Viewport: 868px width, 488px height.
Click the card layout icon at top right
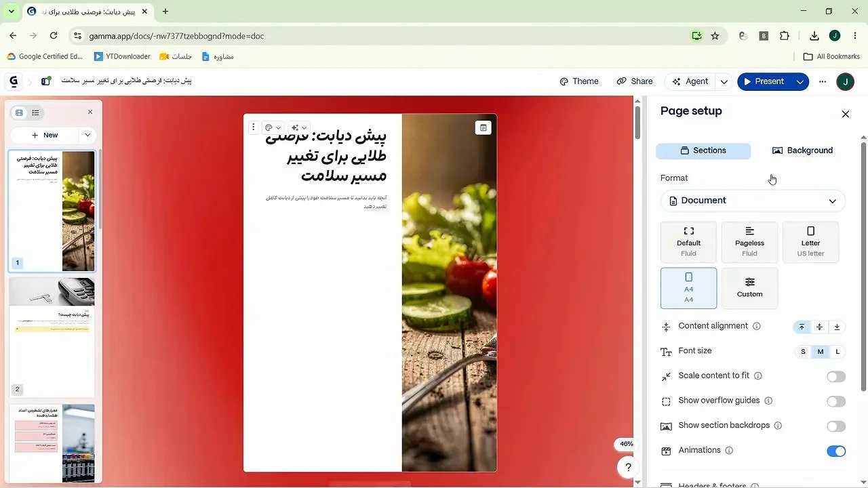pyautogui.click(x=483, y=127)
